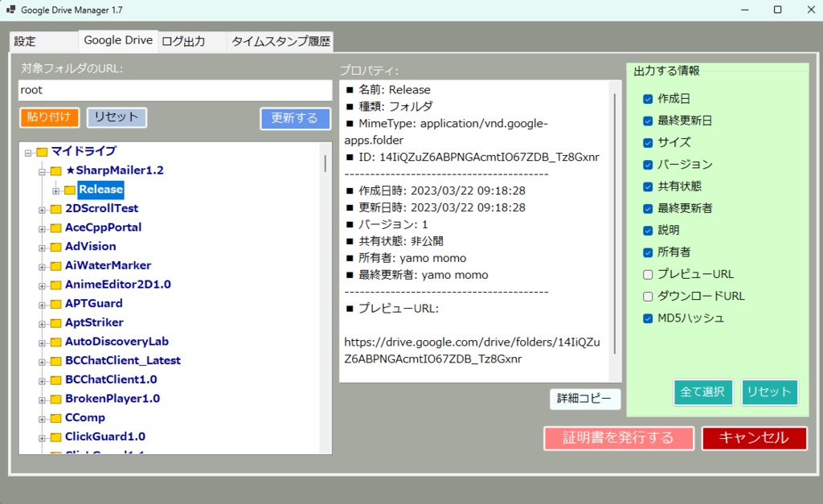The image size is (823, 504).
Task: Click the Release folder icon
Action: coord(69,190)
